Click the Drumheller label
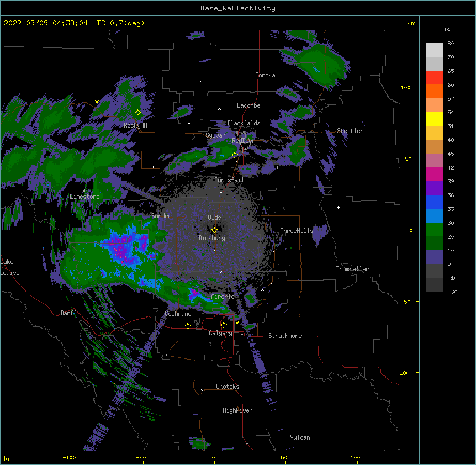Screen dimensions: 476x465 tap(352, 269)
